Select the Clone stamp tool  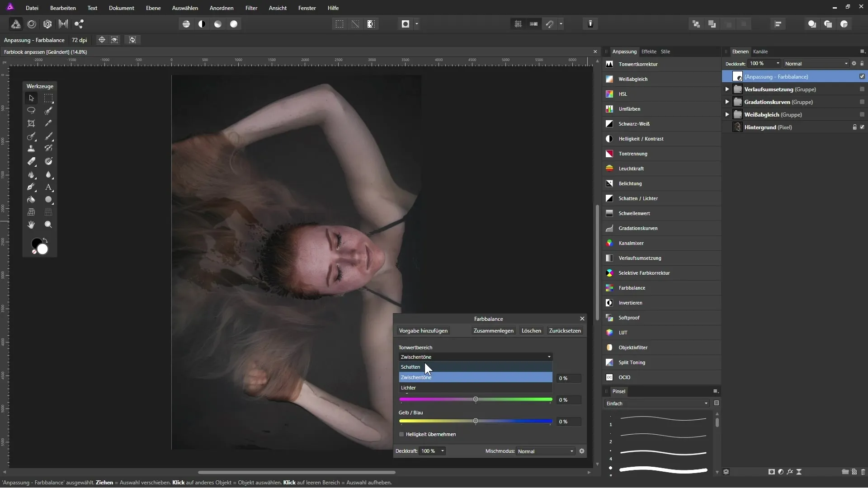coord(31,149)
